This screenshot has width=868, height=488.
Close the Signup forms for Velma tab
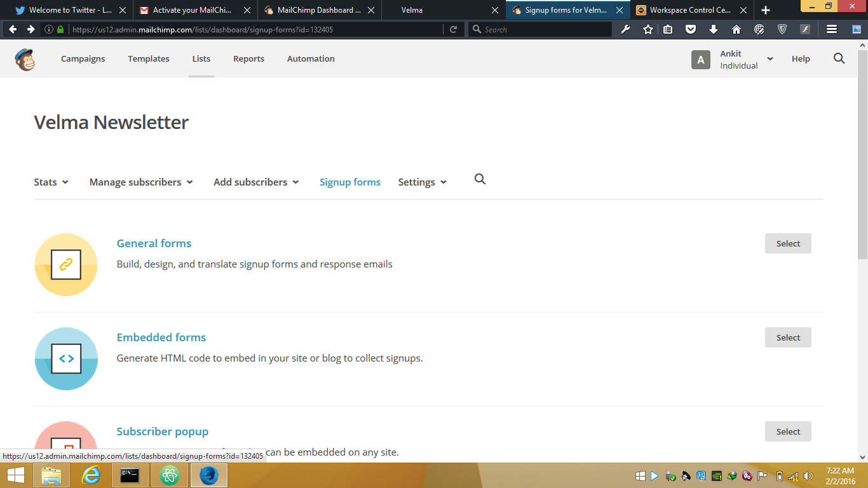click(620, 10)
